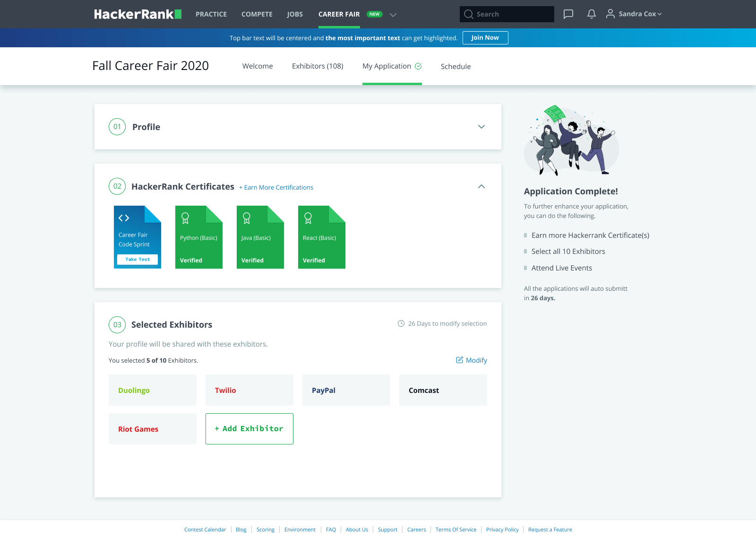This screenshot has height=539, width=756.
Task: Click the step 01 circle badge
Action: click(x=117, y=127)
